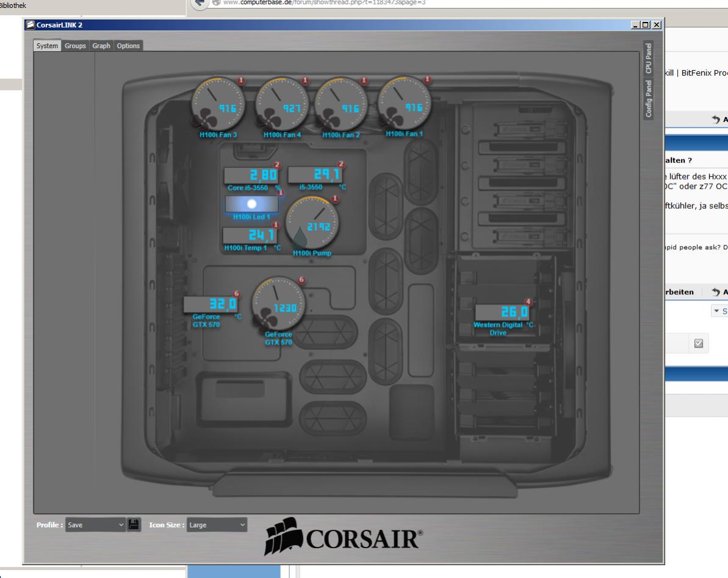The height and width of the screenshot is (578, 728).
Task: Open the Config Panel side tab
Action: coord(649,98)
